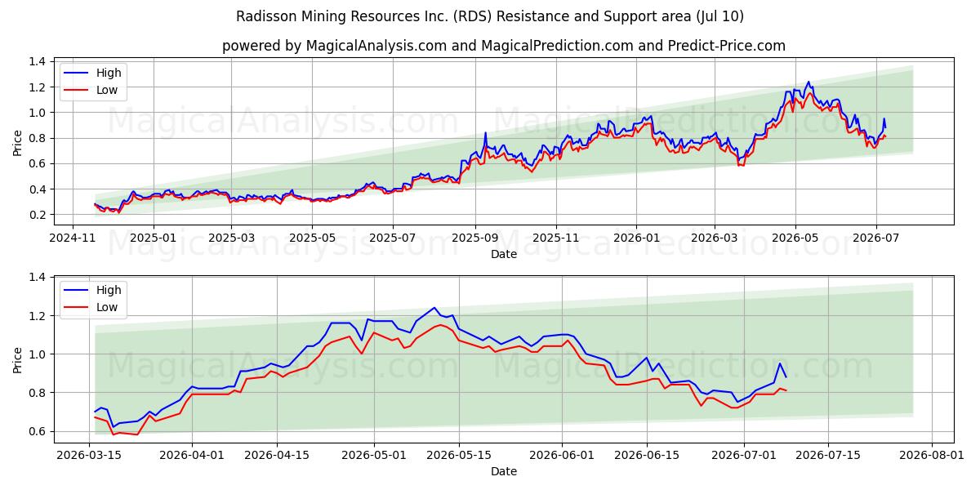Click the '2026-07-15' date label

(x=827, y=455)
